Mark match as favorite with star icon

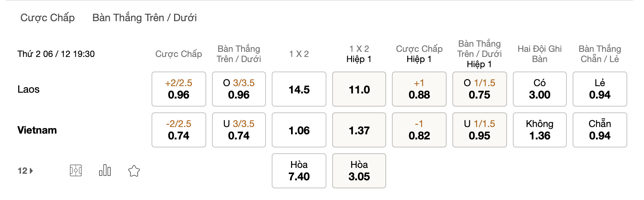[x=134, y=171]
